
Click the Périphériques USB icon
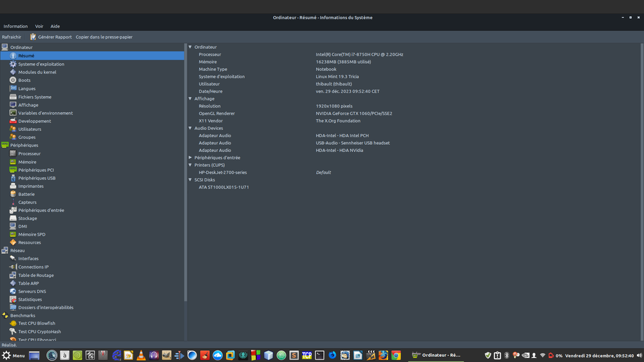pyautogui.click(x=13, y=178)
